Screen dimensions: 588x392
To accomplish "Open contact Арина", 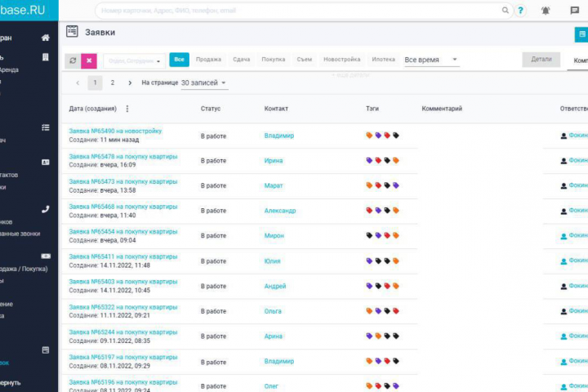I will pyautogui.click(x=273, y=336).
